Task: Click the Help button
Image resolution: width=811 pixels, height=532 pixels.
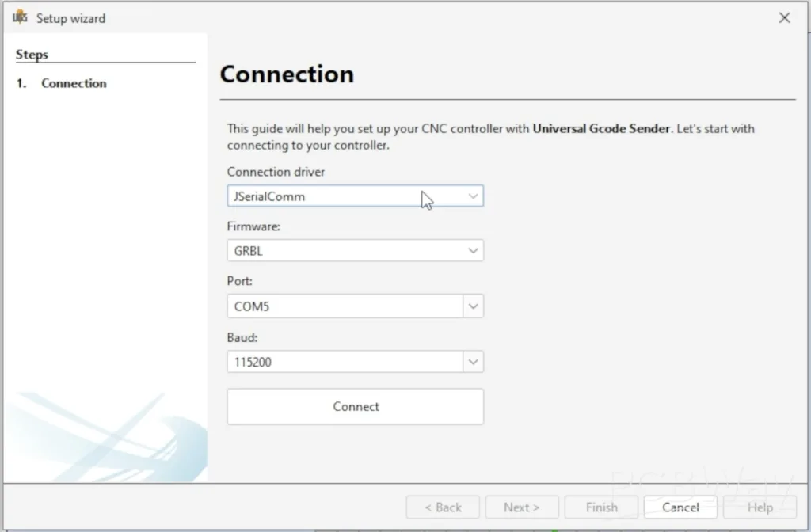Action: click(760, 507)
